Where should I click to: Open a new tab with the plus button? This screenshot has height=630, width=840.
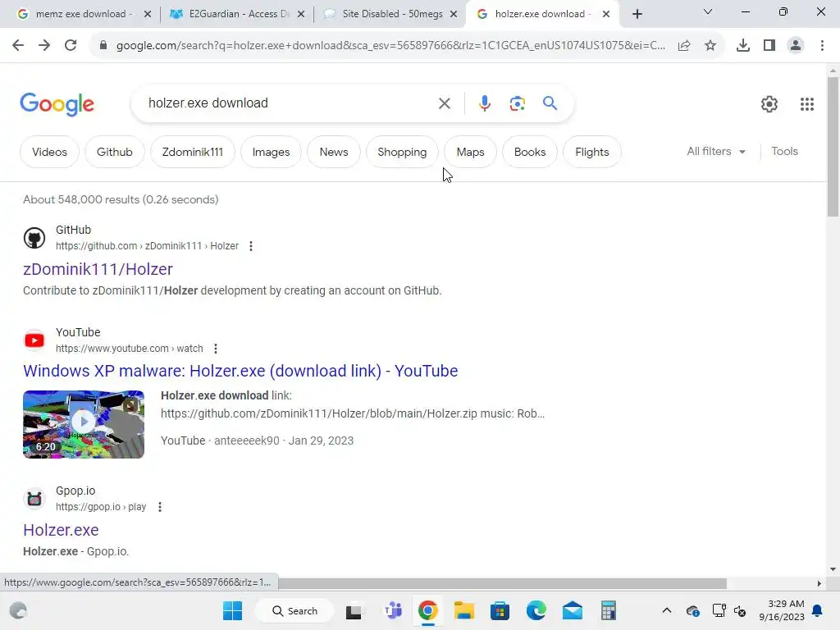[637, 14]
